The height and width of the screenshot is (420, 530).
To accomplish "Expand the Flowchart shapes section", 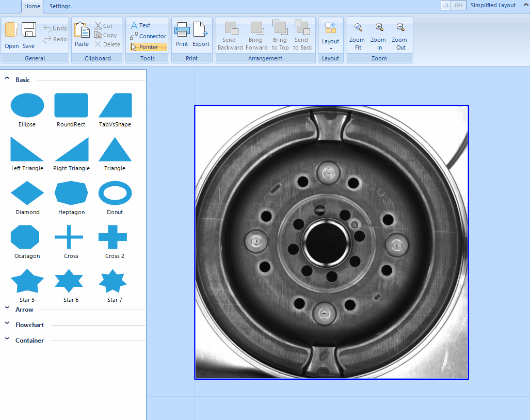I will [29, 325].
